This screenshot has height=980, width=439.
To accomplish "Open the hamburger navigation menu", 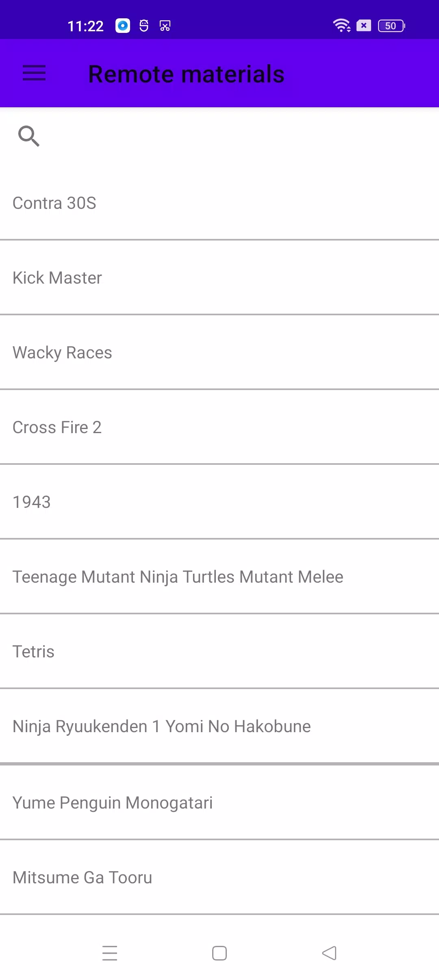I will [34, 73].
